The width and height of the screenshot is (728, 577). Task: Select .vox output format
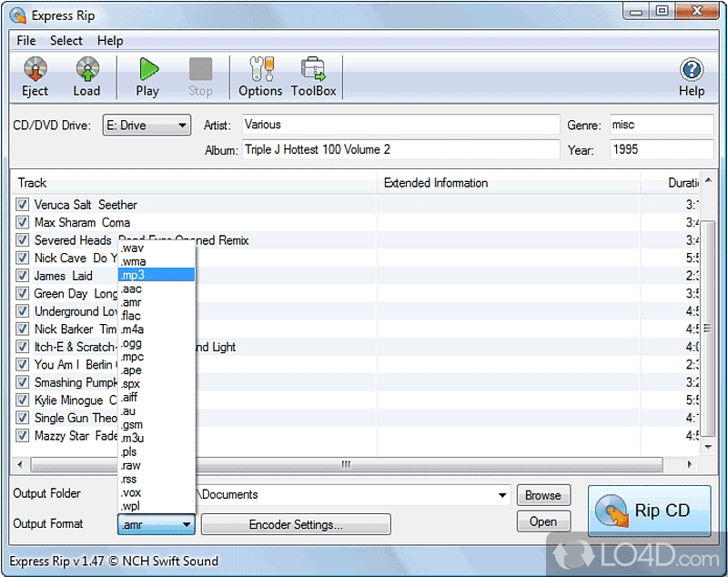coord(157,492)
